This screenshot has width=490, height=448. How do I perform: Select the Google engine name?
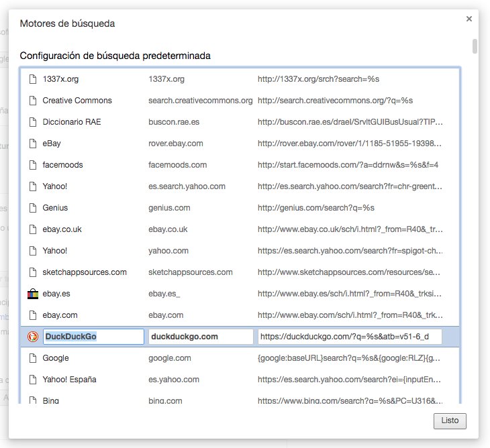[x=56, y=358]
